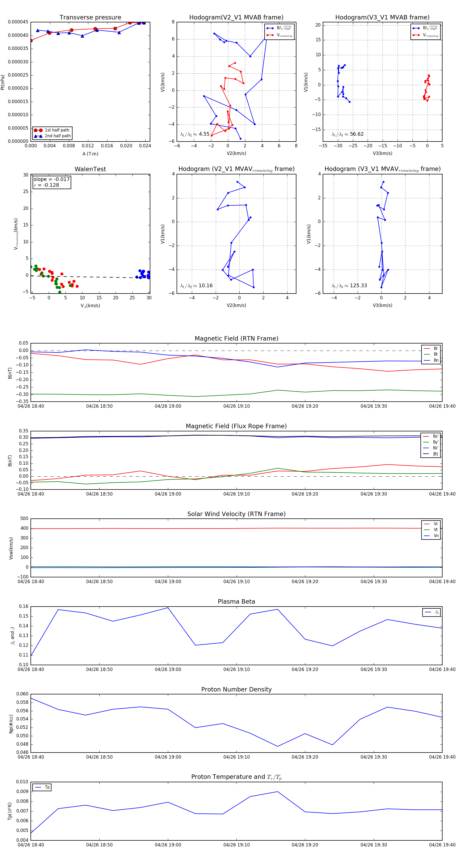Click the eigenvalue ratio label "4.55"

pos(194,134)
